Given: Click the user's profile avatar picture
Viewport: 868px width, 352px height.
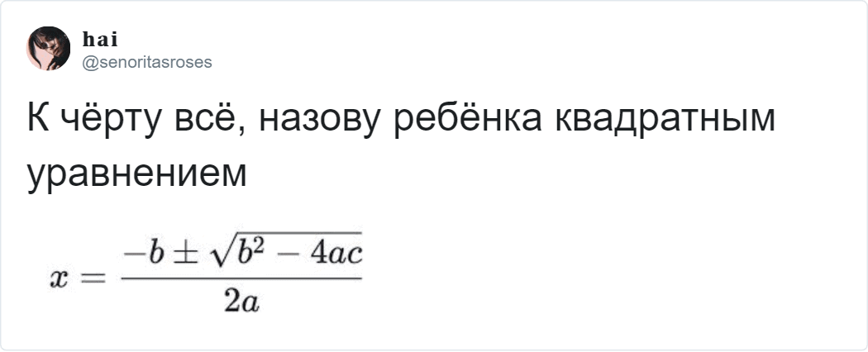Looking at the screenshot, I should coord(49,49).
